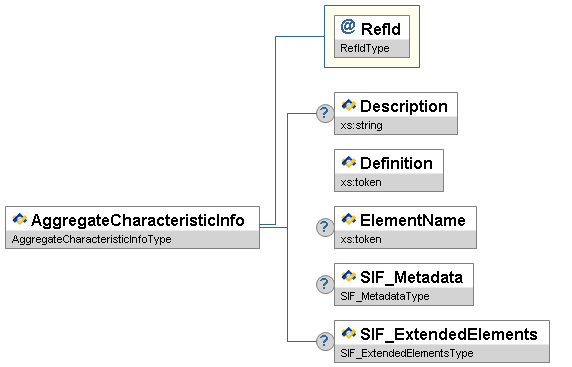Click the element icon beside SIF_Metadata
This screenshot has width=572, height=367.
348,276
